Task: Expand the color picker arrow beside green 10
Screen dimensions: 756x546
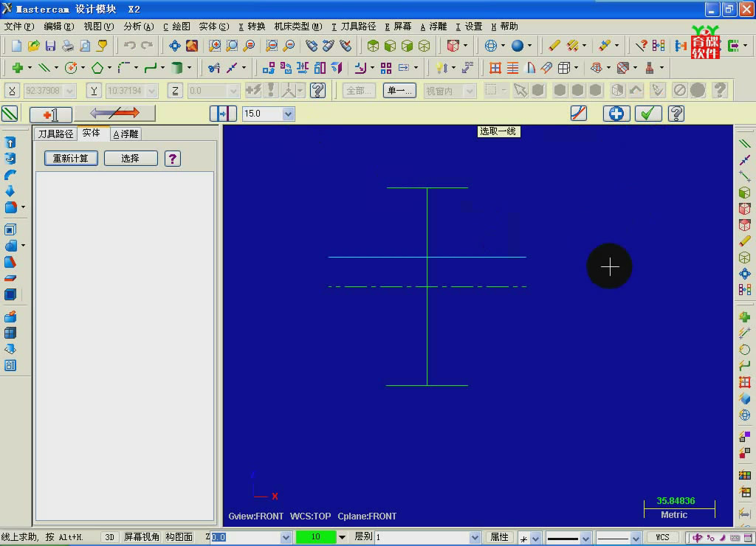Action: tap(342, 537)
